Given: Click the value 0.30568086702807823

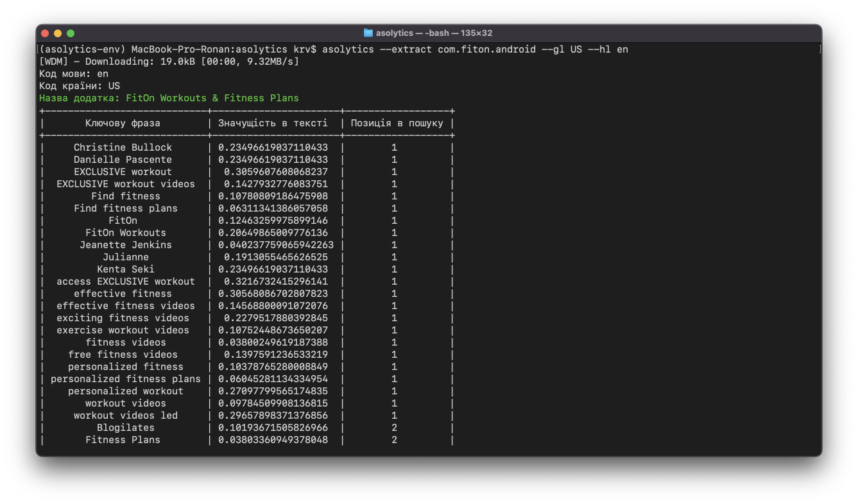Looking at the screenshot, I should (273, 294).
